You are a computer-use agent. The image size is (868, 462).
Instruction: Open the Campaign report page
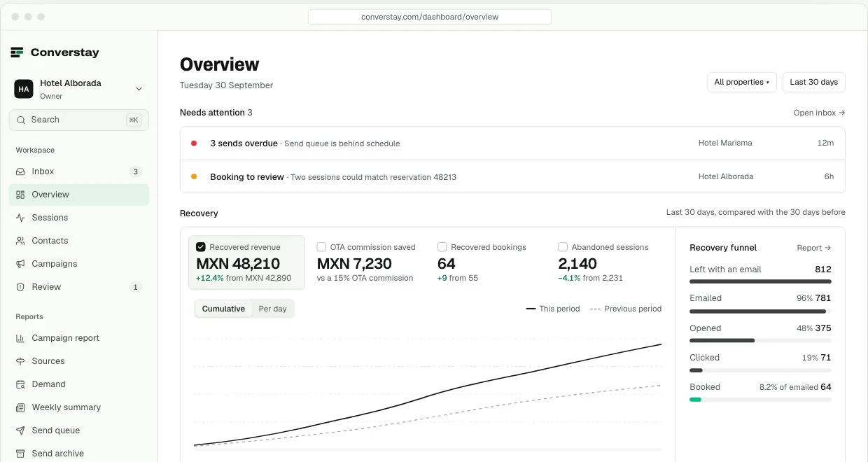[79, 338]
